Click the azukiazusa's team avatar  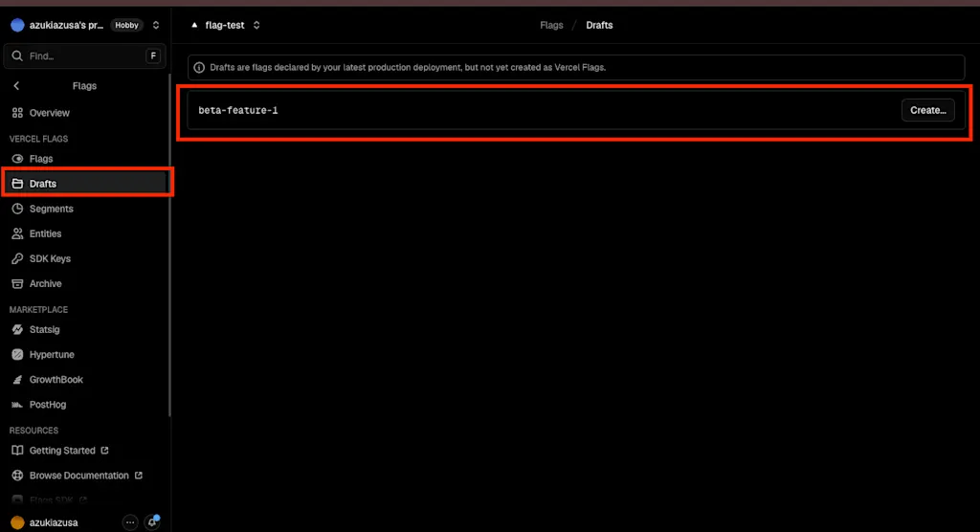(x=17, y=25)
